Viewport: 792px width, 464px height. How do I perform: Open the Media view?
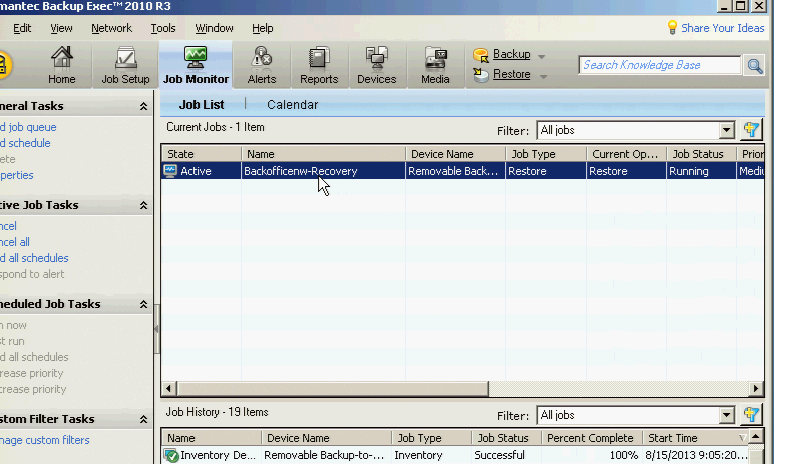[x=435, y=65]
